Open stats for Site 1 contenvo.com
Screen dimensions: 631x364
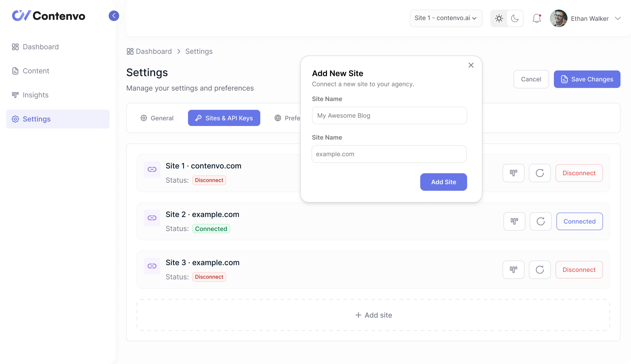click(x=513, y=173)
